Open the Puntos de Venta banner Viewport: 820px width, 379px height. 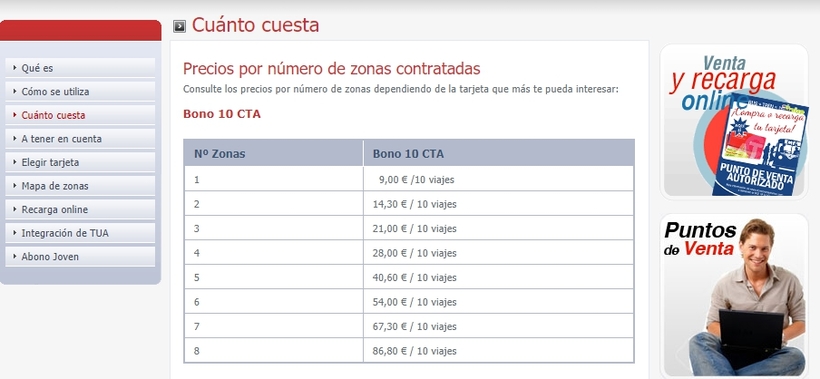pyautogui.click(x=734, y=295)
